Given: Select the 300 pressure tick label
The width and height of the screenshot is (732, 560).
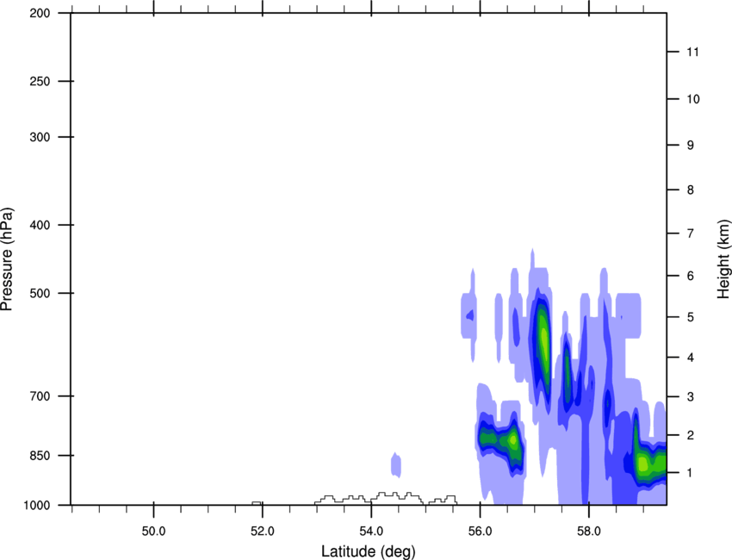Looking at the screenshot, I should [x=40, y=137].
